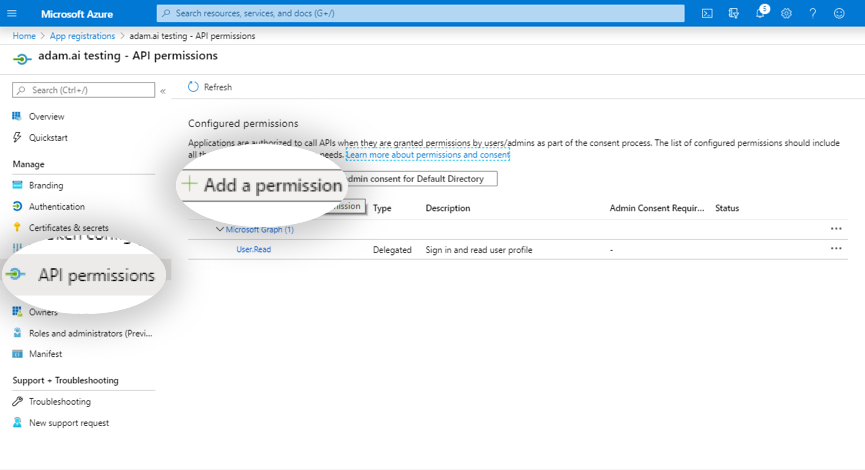Open Troubleshooting under Support
The height and width of the screenshot is (470, 865).
click(60, 402)
